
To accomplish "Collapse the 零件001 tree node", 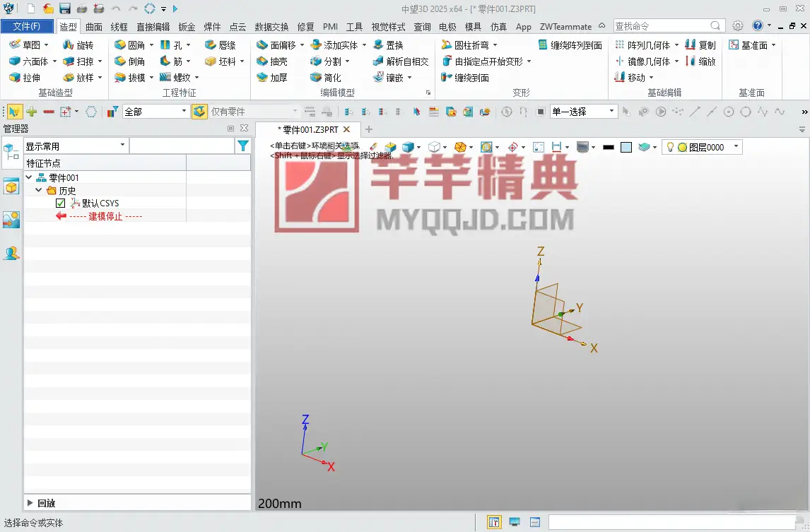I will pyautogui.click(x=29, y=177).
